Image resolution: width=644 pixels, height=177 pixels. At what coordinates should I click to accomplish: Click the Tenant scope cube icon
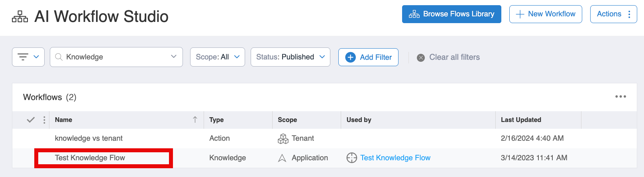click(283, 139)
